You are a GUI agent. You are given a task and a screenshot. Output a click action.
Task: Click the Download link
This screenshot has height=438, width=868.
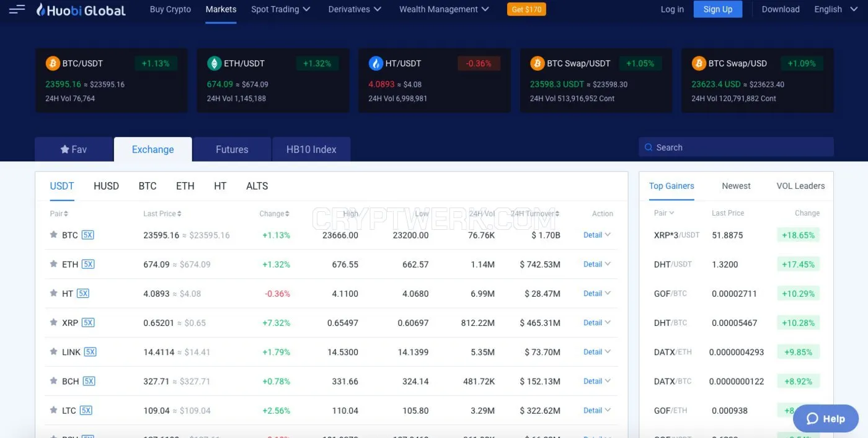click(x=781, y=9)
